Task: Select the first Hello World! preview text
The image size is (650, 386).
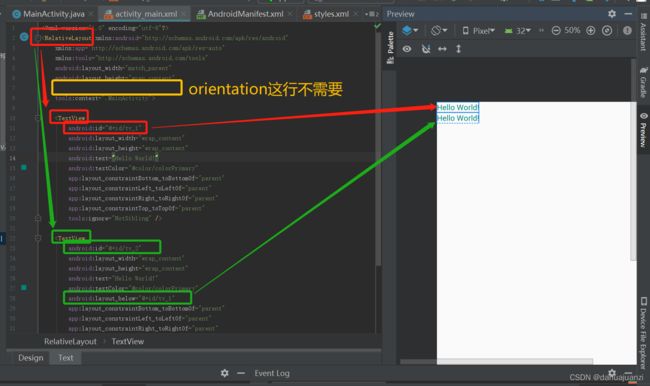Action: 458,107
